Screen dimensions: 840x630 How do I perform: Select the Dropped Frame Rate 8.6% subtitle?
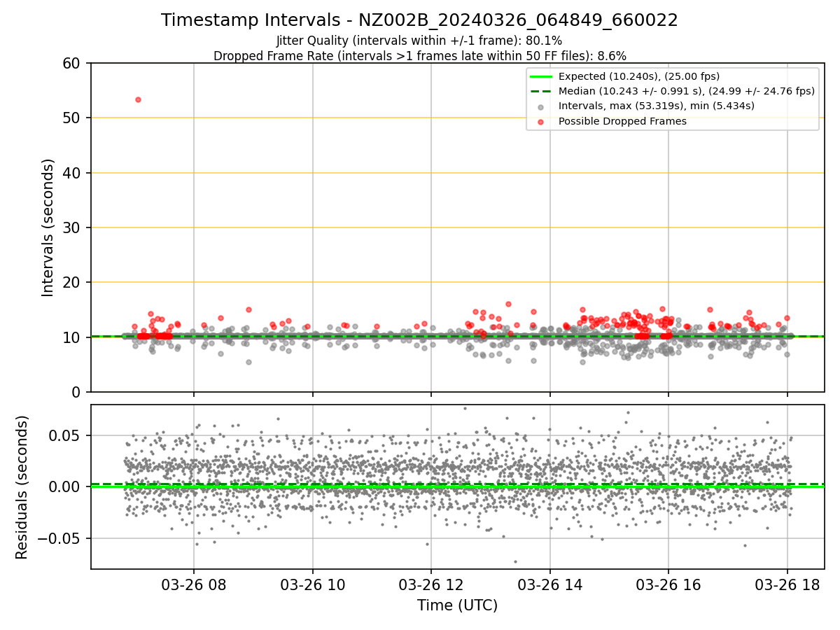[x=420, y=56]
